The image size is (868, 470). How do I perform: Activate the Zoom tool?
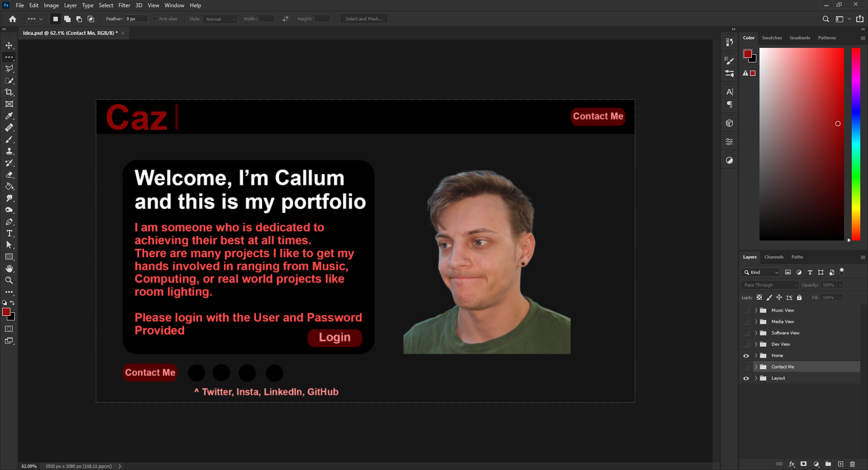(9, 280)
